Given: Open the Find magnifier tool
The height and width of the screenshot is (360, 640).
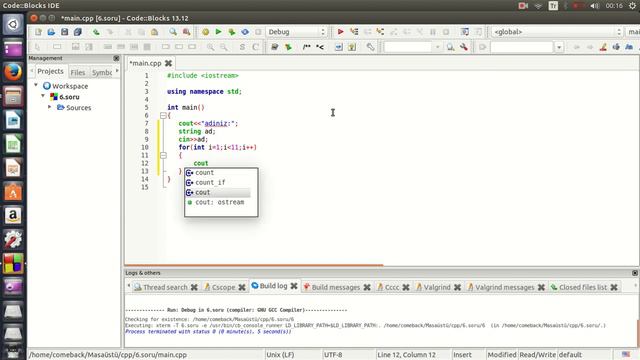Looking at the screenshot, I should tap(173, 32).
